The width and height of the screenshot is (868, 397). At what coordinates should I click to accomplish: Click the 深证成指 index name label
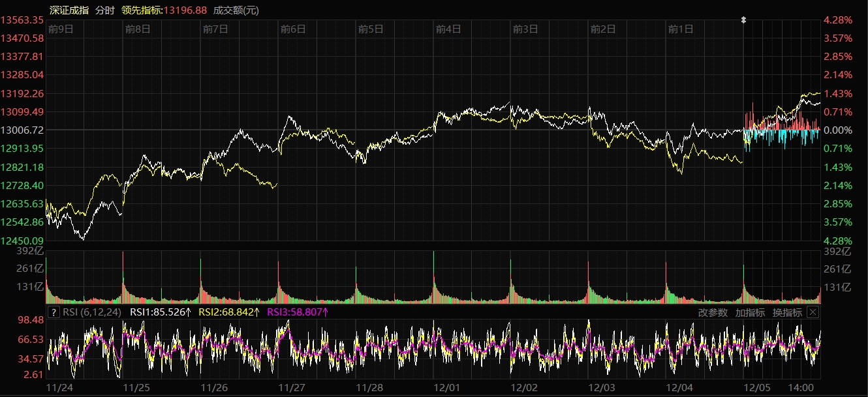click(68, 10)
